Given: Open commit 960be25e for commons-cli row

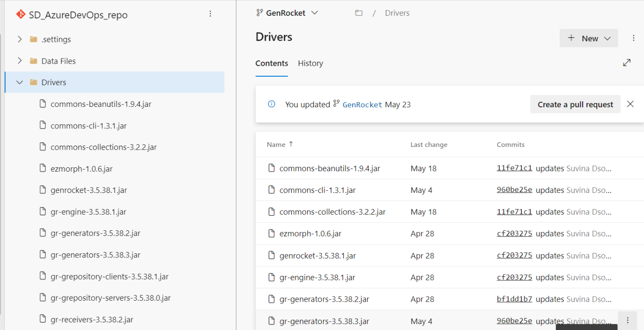Looking at the screenshot, I should pos(515,190).
